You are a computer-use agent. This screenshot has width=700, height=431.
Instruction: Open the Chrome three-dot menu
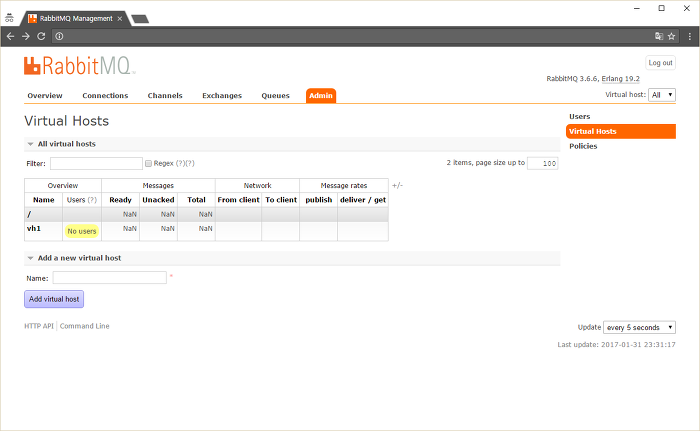coord(690,36)
